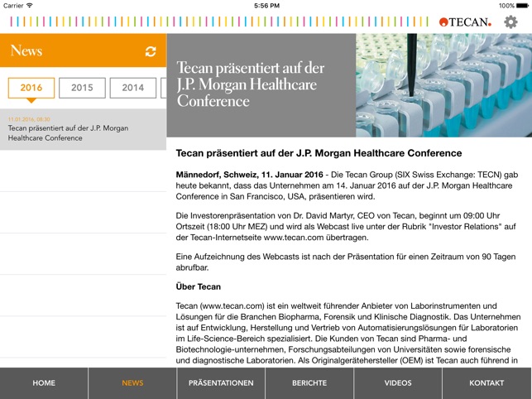Tap the bold article headline text
Screen dimensions: 532x399
tap(319, 153)
